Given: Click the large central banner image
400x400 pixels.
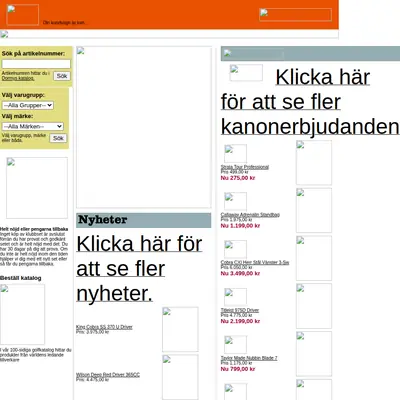Looking at the screenshot, I should tap(144, 127).
